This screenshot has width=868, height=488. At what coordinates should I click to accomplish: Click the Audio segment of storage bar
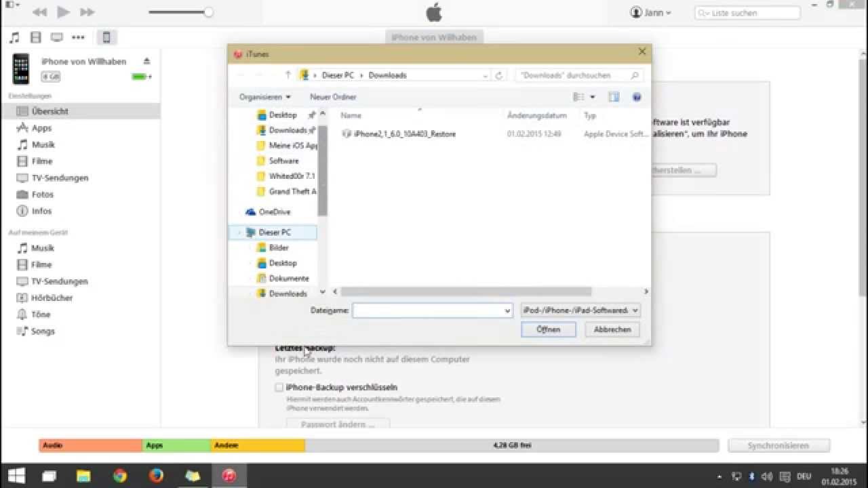click(x=91, y=445)
